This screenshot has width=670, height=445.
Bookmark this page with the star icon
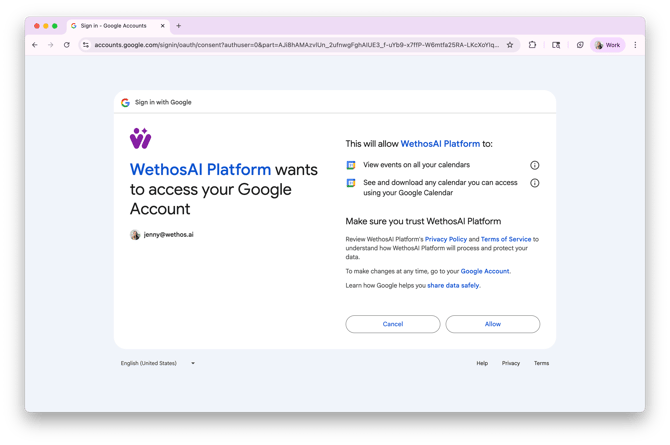point(510,45)
